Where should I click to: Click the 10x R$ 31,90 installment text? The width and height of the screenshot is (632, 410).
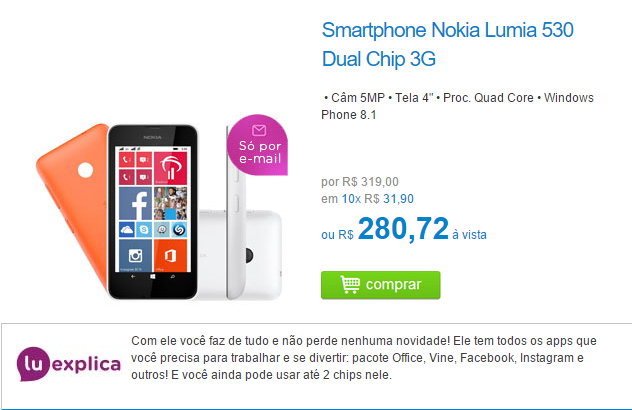coord(377,199)
